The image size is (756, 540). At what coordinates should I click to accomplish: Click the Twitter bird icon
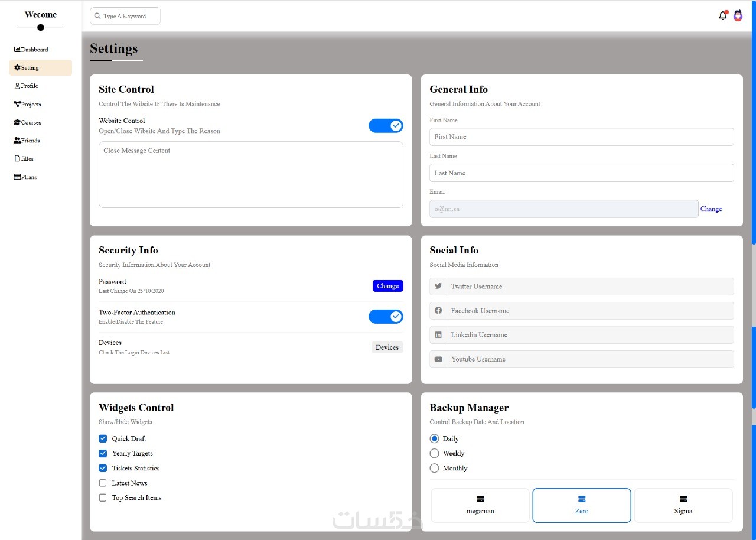(438, 287)
